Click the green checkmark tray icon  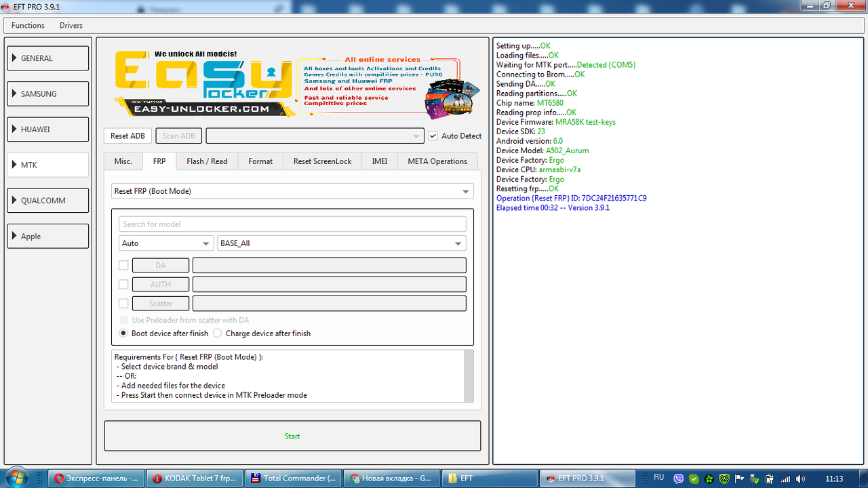tap(694, 479)
